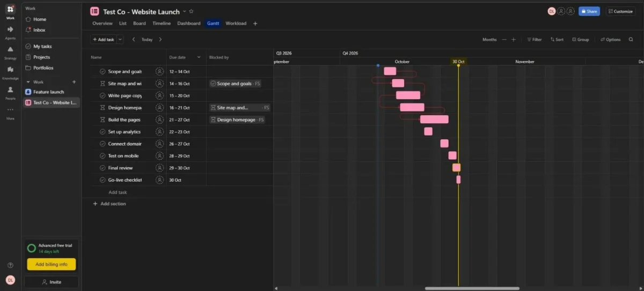Switch to Timeline tab
Viewport: 644px width, 291px height.
pyautogui.click(x=162, y=24)
